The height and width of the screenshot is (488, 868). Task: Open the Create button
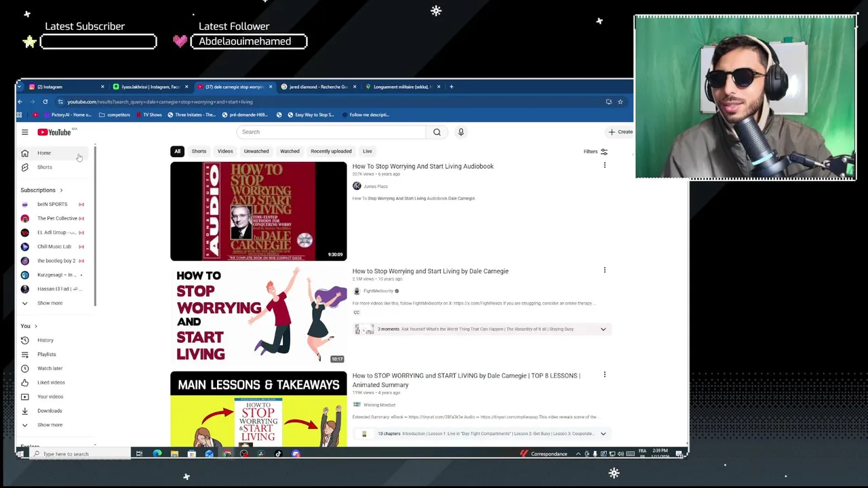pyautogui.click(x=620, y=132)
